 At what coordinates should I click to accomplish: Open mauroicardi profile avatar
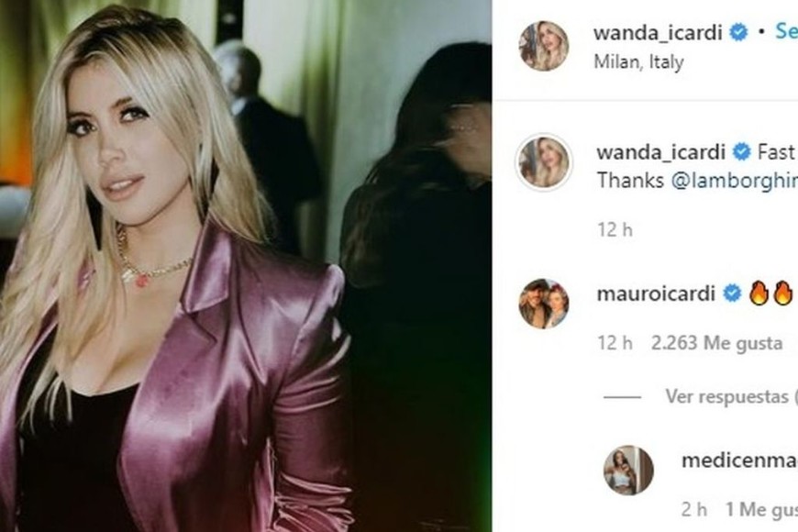(544, 304)
